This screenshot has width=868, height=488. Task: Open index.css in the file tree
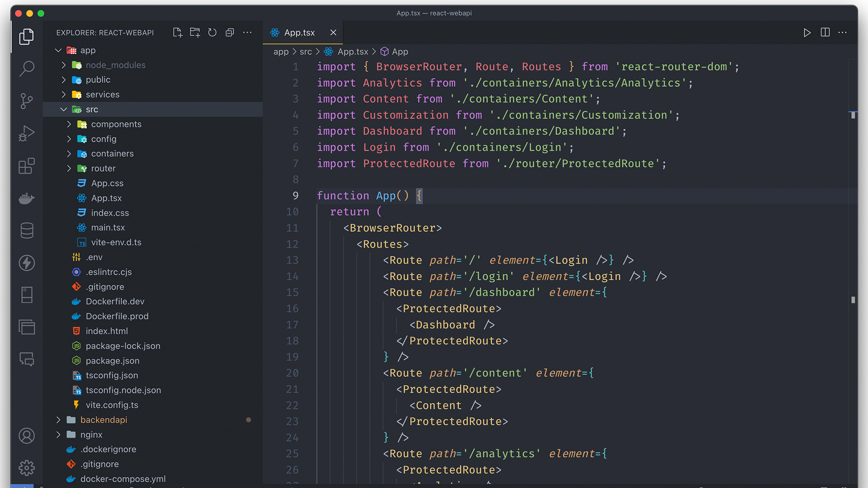pos(153,213)
